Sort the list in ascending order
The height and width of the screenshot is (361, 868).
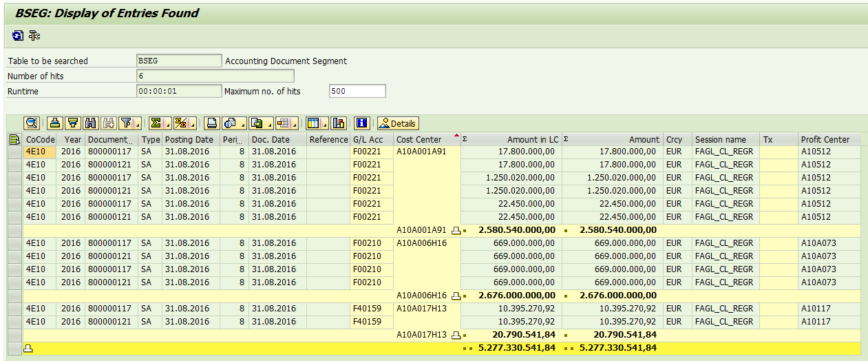[x=55, y=123]
